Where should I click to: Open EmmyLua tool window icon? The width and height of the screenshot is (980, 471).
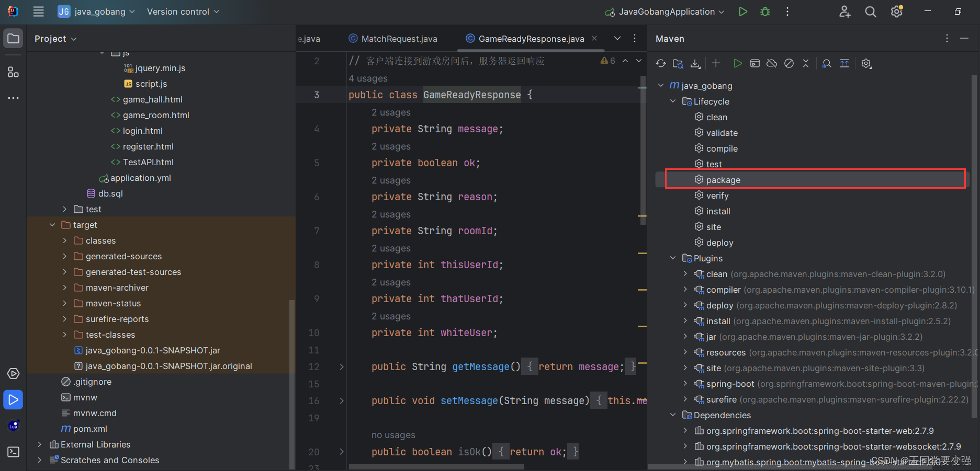click(x=14, y=426)
